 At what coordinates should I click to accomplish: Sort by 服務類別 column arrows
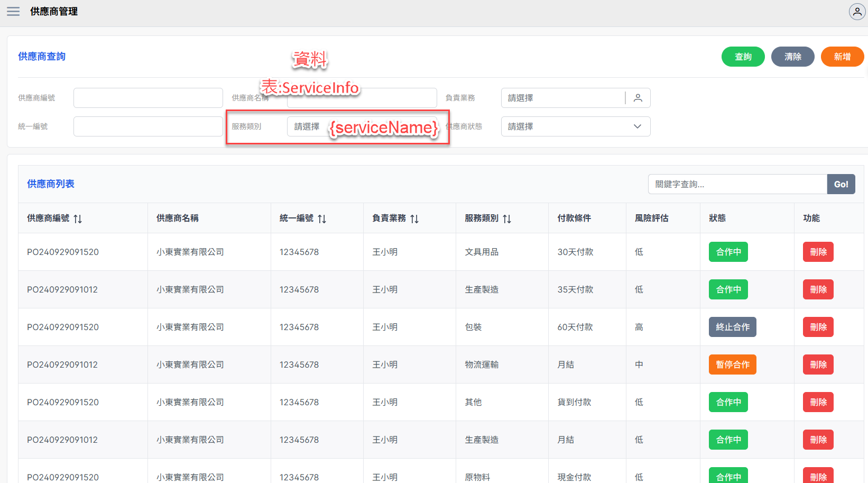click(507, 218)
